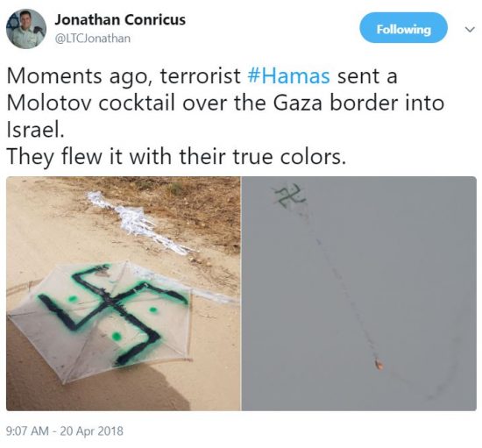This screenshot has height=448, width=482.
Task: Open the #Hamas hashtag
Action: (x=288, y=76)
